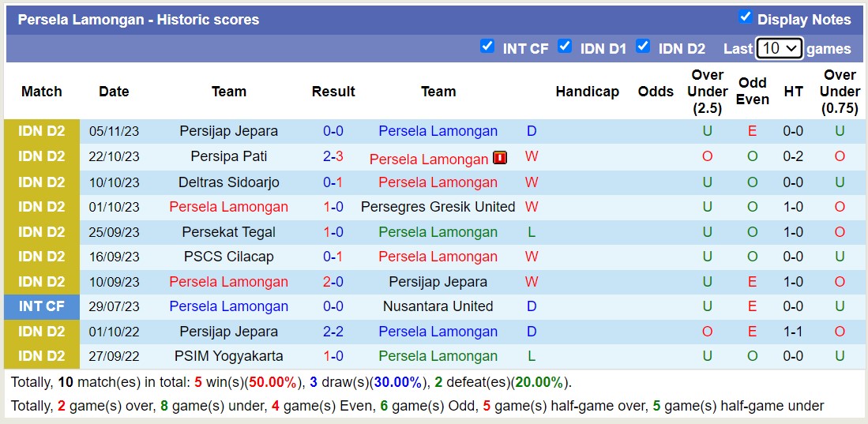Select the IDN D2 label on 05/11/23 row
Screen dimensions: 868x424
click(x=42, y=131)
